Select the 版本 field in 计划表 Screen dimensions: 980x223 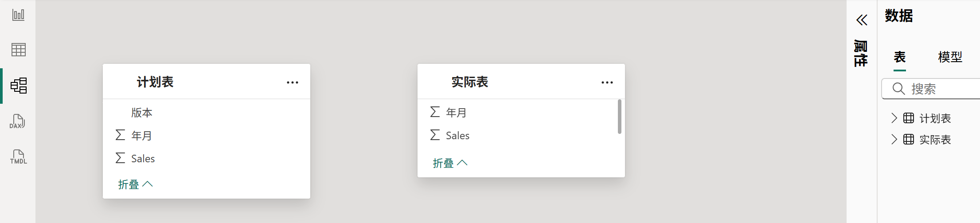point(206,113)
